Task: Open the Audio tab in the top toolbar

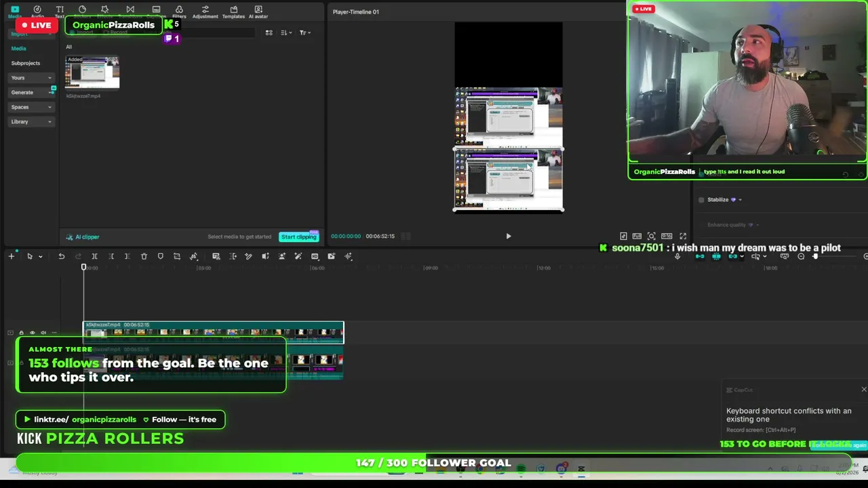Action: (x=37, y=12)
